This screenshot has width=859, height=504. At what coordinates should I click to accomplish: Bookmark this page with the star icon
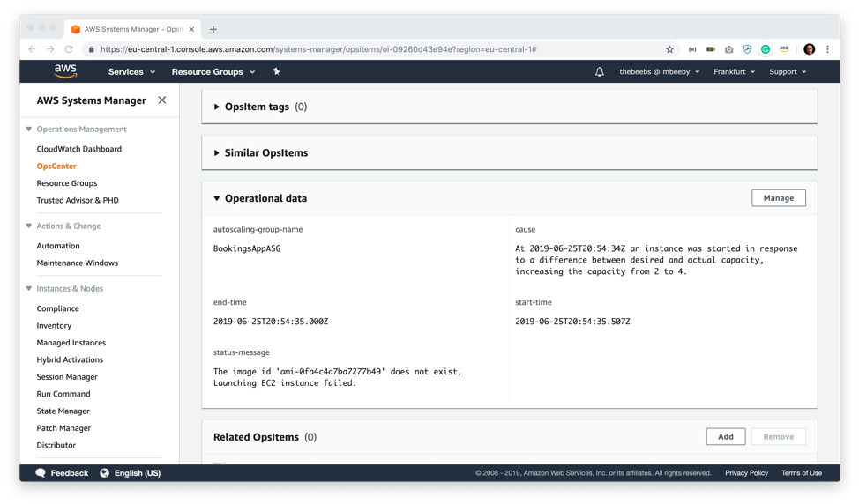(669, 49)
